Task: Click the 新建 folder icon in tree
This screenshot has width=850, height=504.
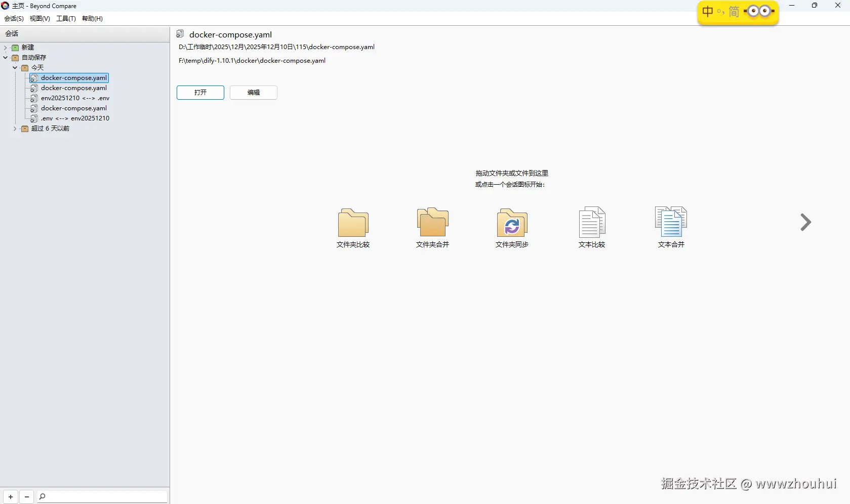Action: pyautogui.click(x=15, y=48)
